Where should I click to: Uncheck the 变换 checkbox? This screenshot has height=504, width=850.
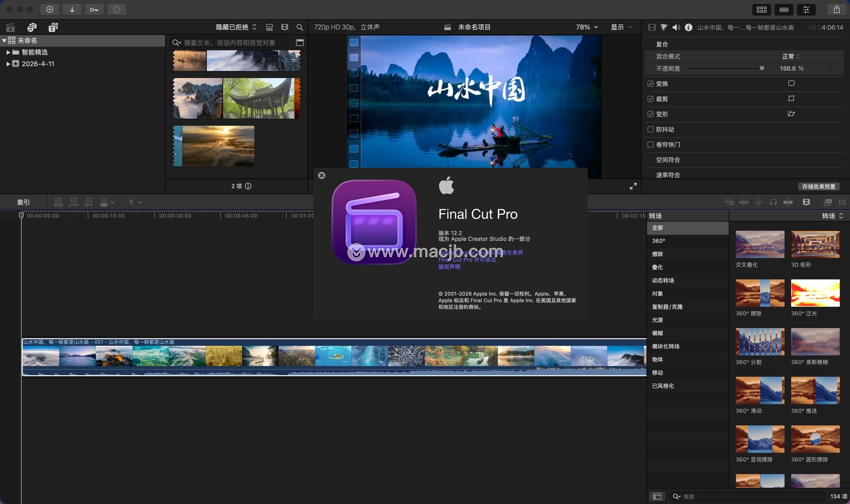tap(650, 84)
